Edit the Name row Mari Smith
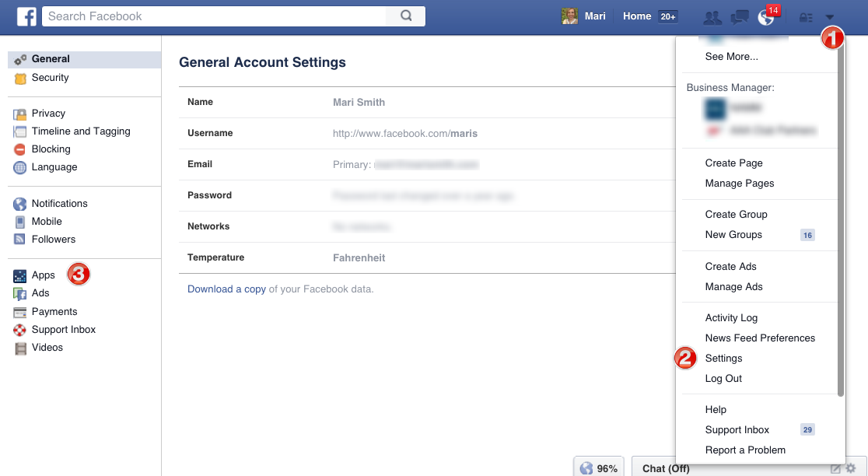This screenshot has width=868, height=476. point(427,103)
